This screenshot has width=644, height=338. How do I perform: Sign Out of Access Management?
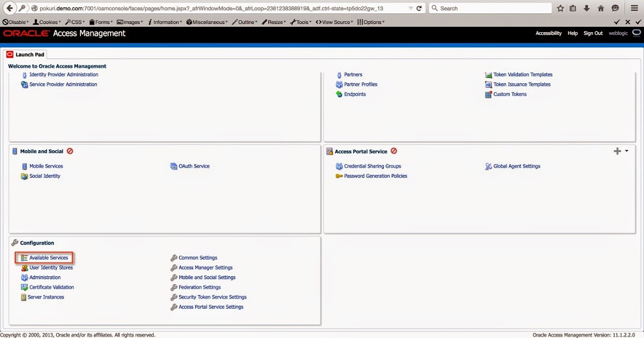(592, 33)
